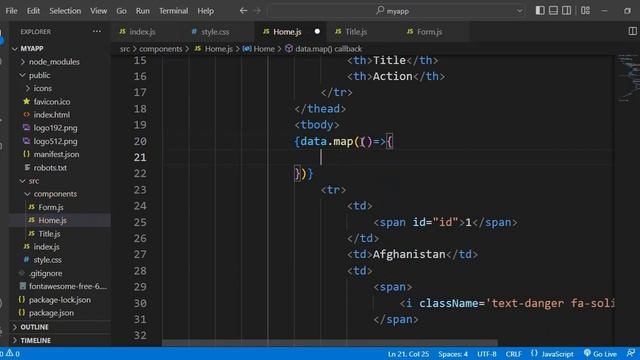Screen dimensions: 640x360
Task: Start the Go Live server
Action: click(600, 354)
